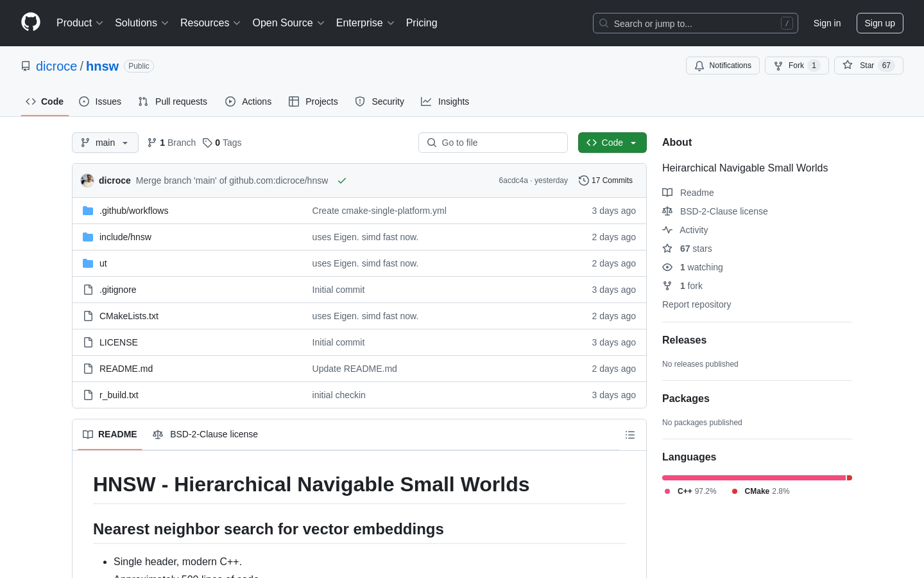Open 'Update README.md' commit message
Viewport: 924px width, 578px height.
click(355, 369)
